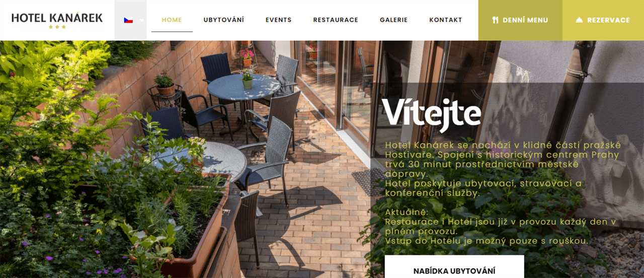
Task: Expand the language selector dropdown arrow
Action: [142, 21]
